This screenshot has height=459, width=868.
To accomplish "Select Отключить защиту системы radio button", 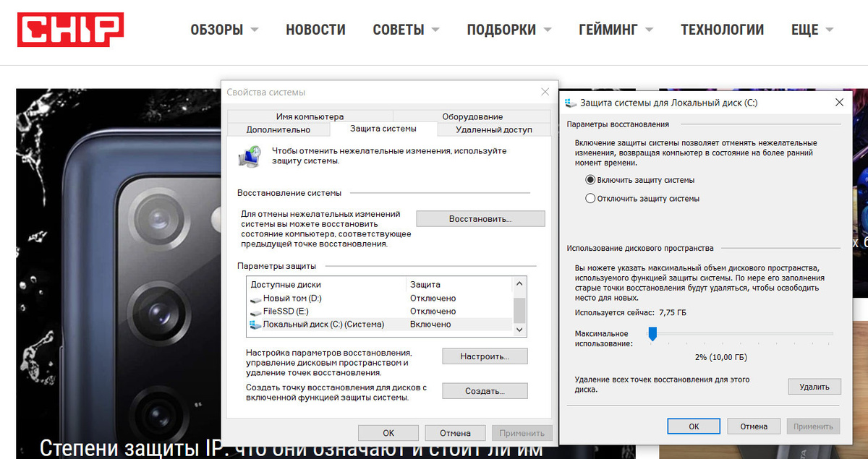I will pyautogui.click(x=590, y=198).
